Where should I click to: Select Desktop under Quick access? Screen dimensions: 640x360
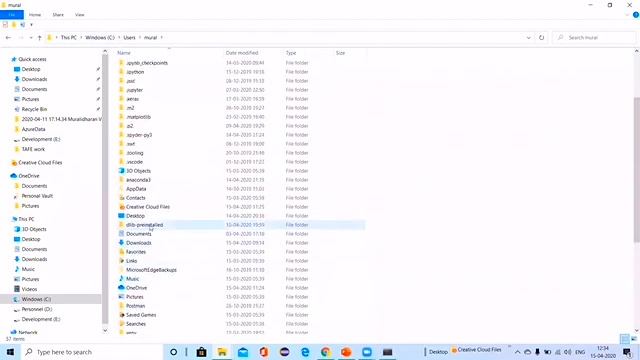[31, 69]
